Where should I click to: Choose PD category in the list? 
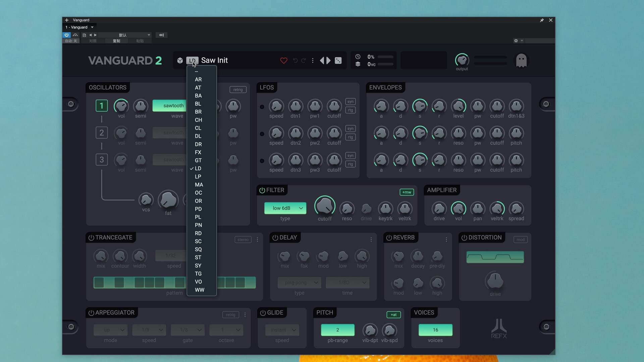[202, 209]
